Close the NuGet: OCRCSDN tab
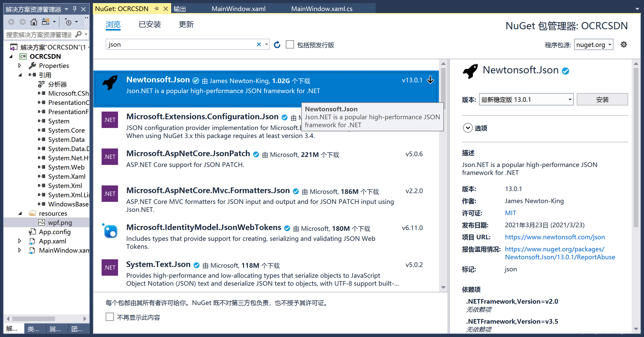Viewport: 644px width, 337px height. 166,9
